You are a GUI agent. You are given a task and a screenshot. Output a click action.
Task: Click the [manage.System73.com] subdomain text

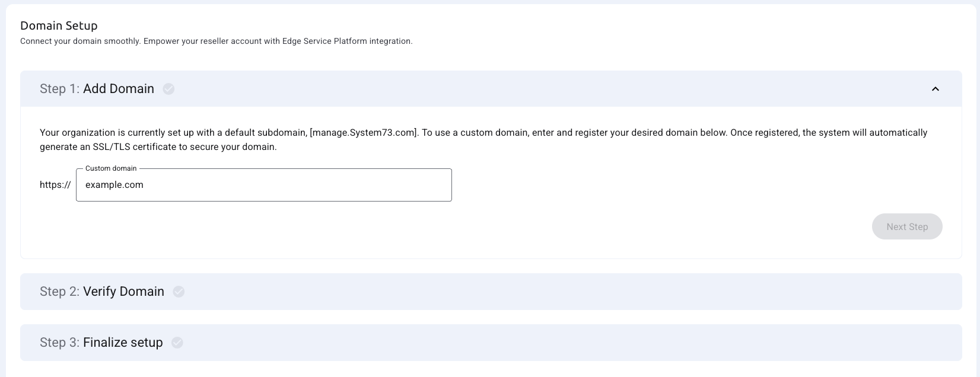point(364,133)
